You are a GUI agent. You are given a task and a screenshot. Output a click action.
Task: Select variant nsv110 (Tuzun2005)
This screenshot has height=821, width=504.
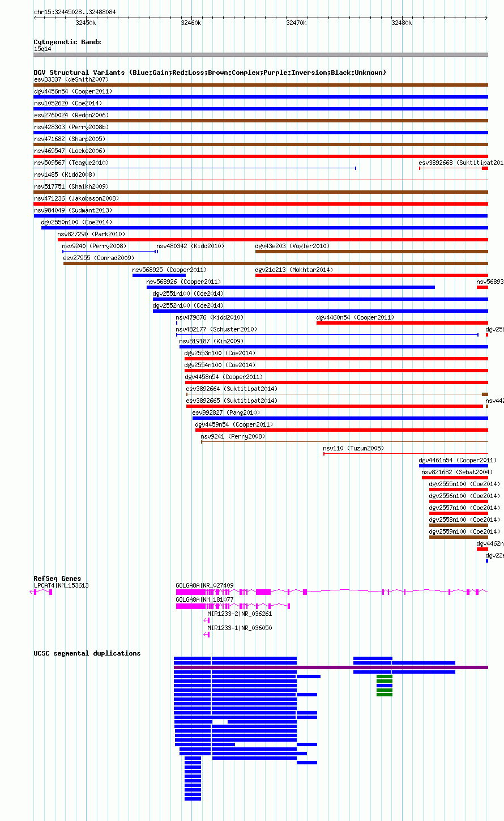click(353, 448)
